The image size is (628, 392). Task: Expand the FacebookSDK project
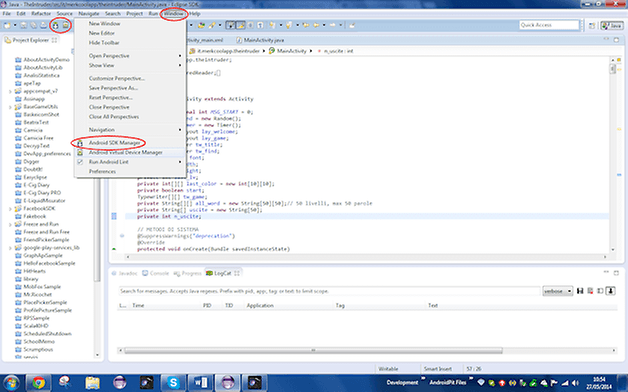(10, 209)
